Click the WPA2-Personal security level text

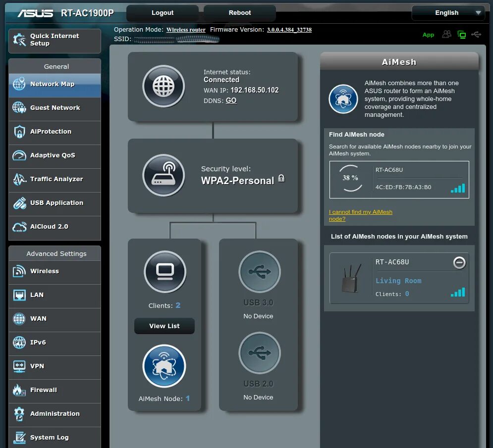[x=238, y=181]
